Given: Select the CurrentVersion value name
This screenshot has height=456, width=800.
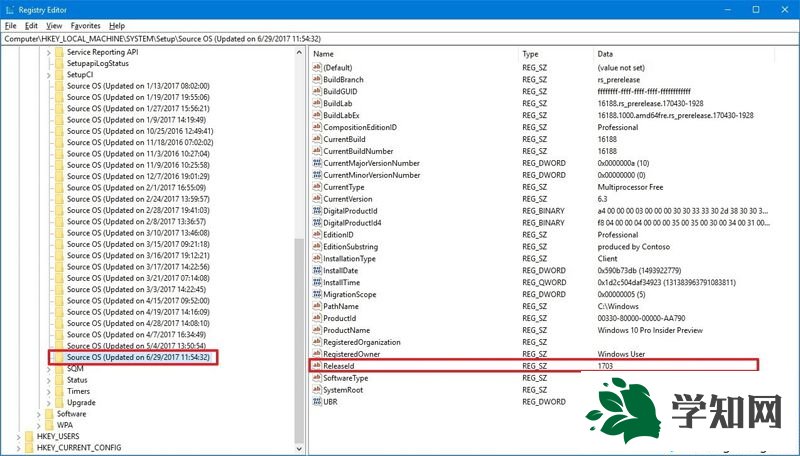Looking at the screenshot, I should (x=347, y=199).
